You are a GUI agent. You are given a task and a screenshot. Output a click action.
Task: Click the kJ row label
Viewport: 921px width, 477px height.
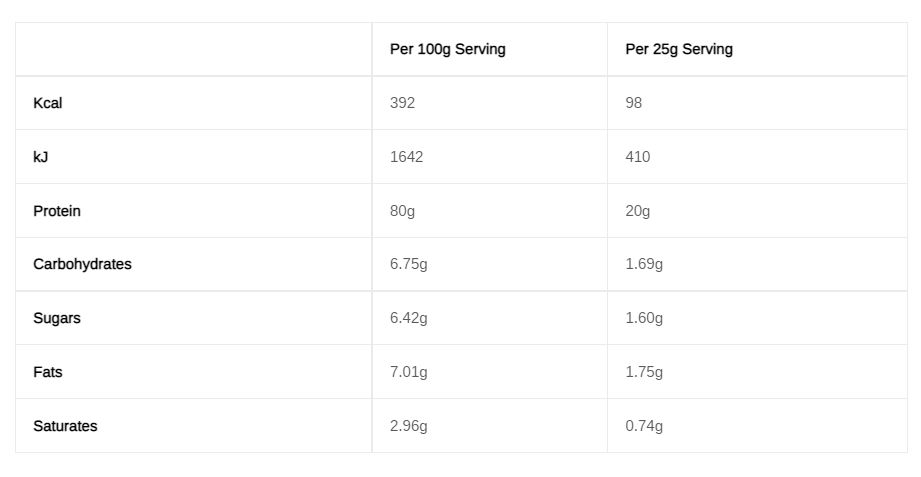[x=41, y=157]
